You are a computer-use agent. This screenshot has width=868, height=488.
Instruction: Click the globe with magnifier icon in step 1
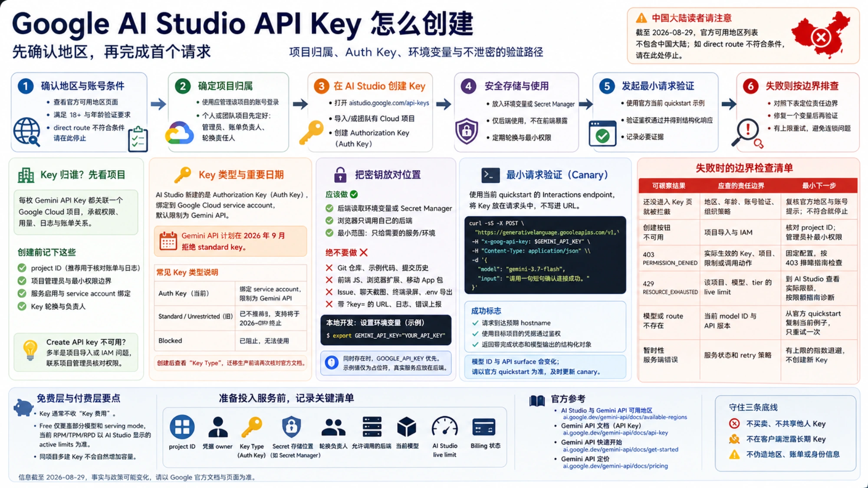click(26, 131)
